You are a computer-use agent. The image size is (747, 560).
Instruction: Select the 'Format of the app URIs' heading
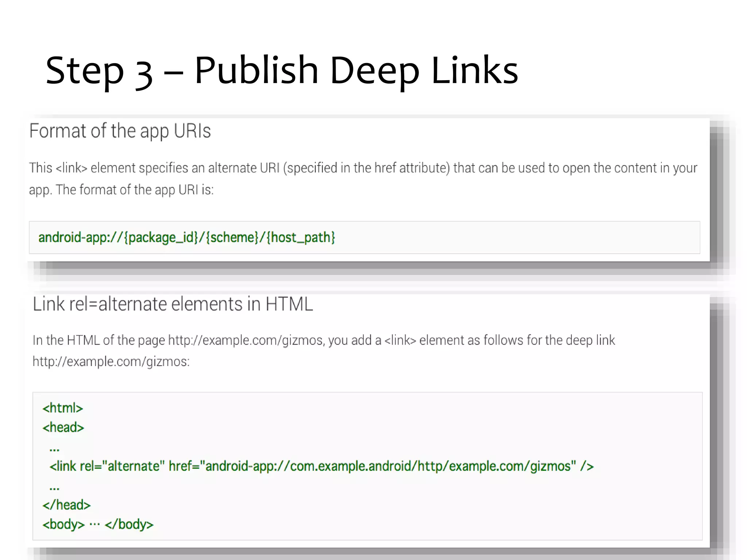point(120,131)
